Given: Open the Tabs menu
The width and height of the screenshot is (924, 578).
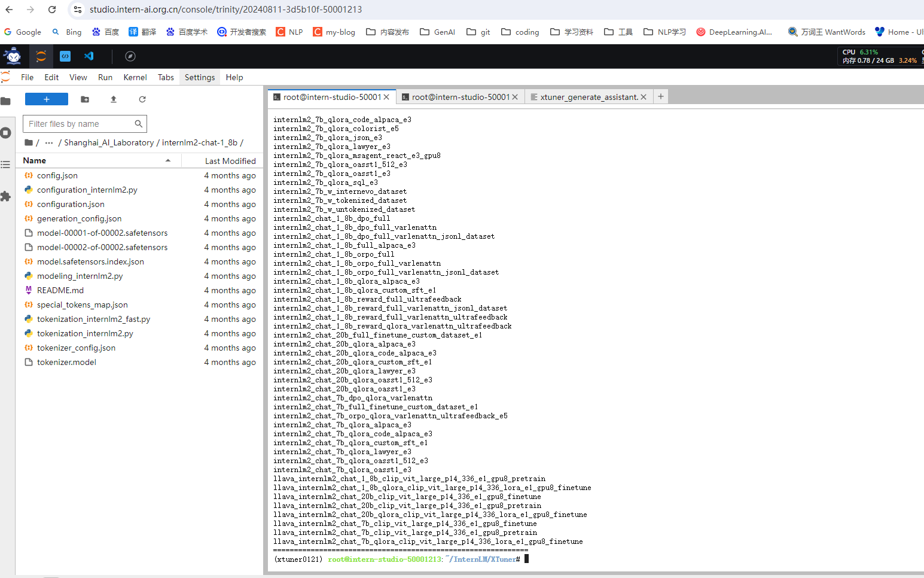Looking at the screenshot, I should click(166, 77).
